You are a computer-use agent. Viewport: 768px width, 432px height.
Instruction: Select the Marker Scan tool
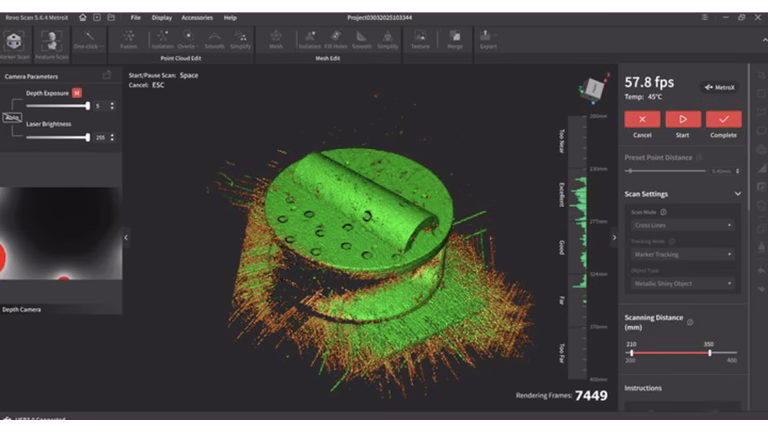(14, 43)
